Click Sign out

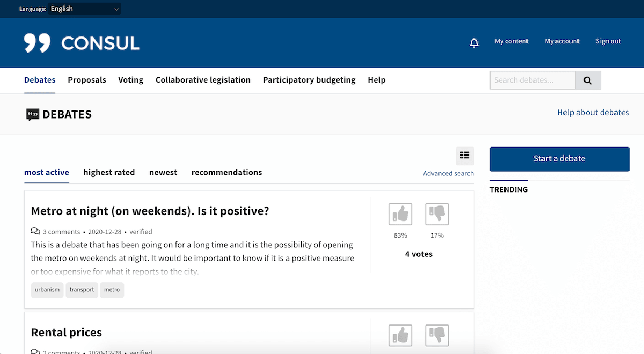pos(608,41)
